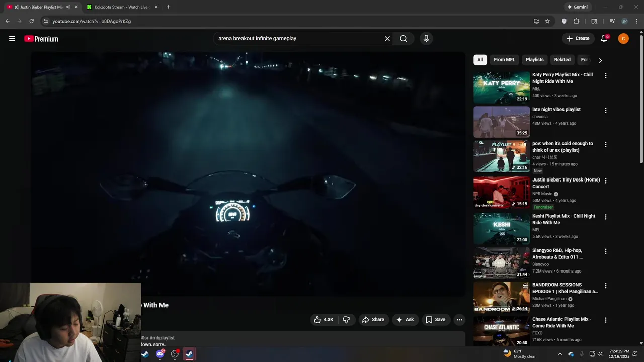Go back with browser back arrow
This screenshot has height=362, width=644.
pos(7,21)
